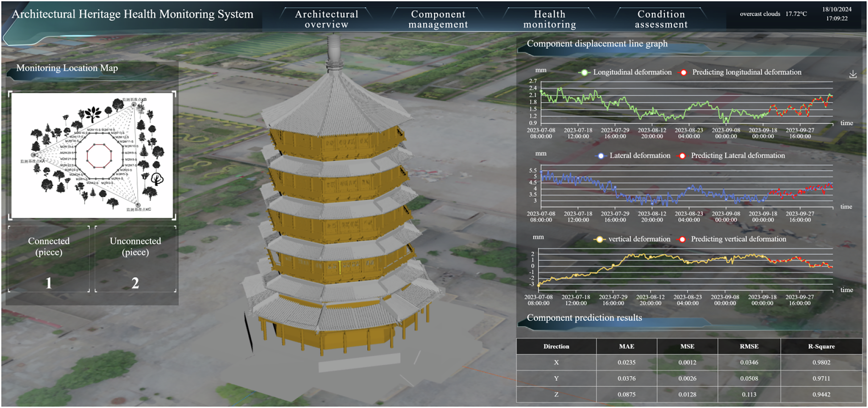This screenshot has width=868, height=408.
Task: Click the R-Square value 0.9442
Action: click(821, 394)
